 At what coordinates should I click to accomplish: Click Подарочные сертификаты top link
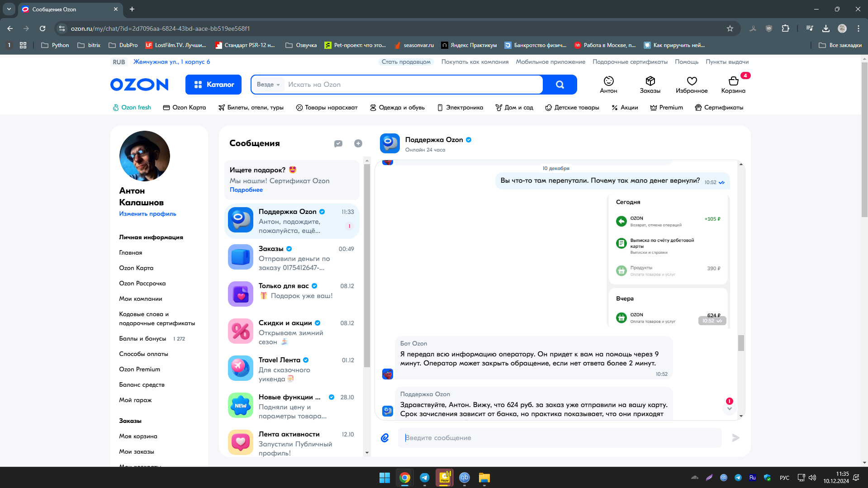click(630, 62)
